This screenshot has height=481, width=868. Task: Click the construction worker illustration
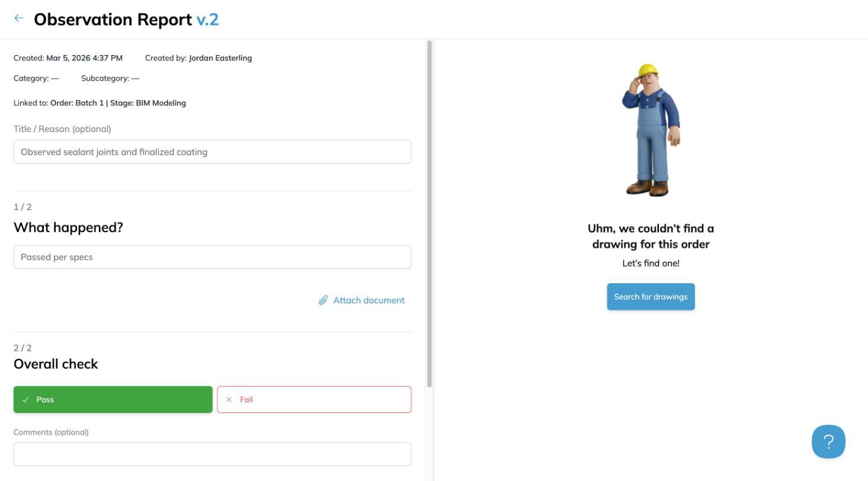[x=651, y=130]
